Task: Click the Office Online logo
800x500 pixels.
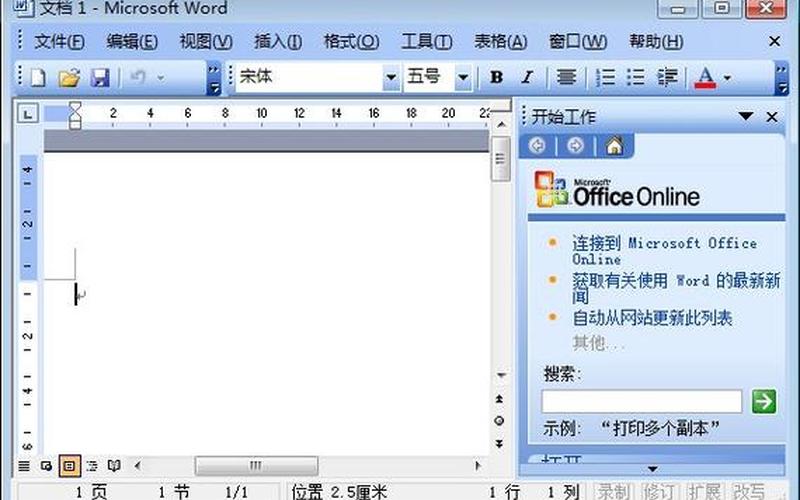Action: 617,190
